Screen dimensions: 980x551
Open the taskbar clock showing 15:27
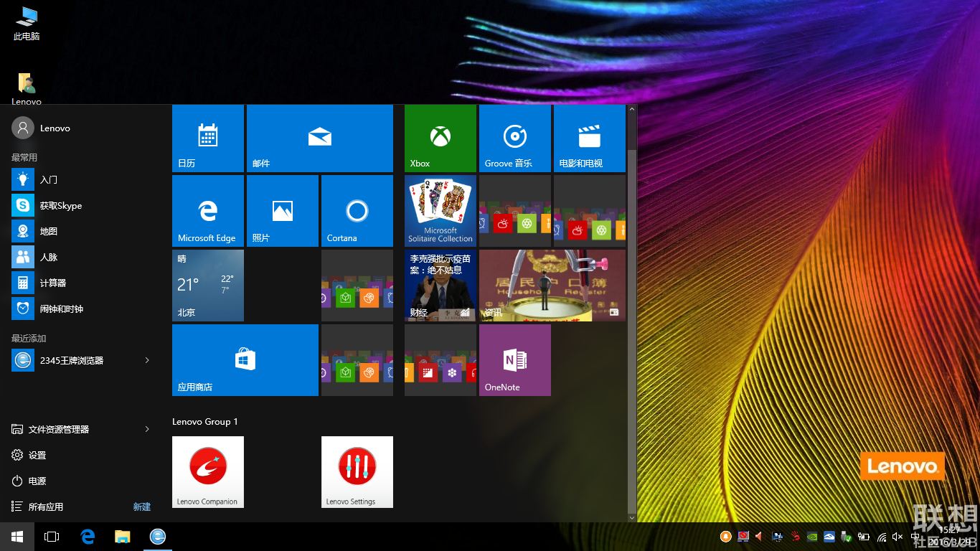pos(950,536)
